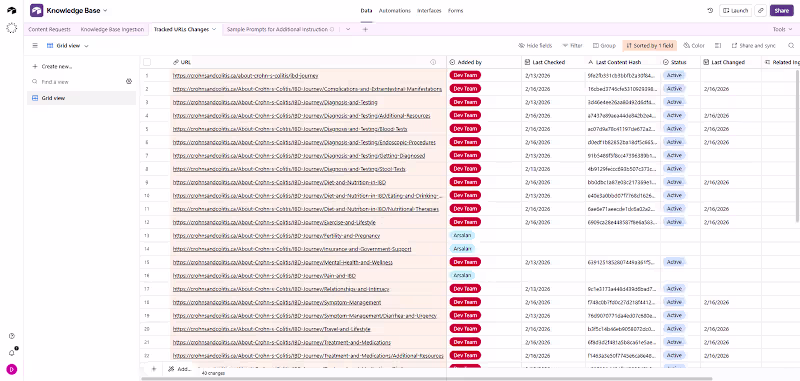Expand the Knowledge Base name dropdown

pos(106,10)
